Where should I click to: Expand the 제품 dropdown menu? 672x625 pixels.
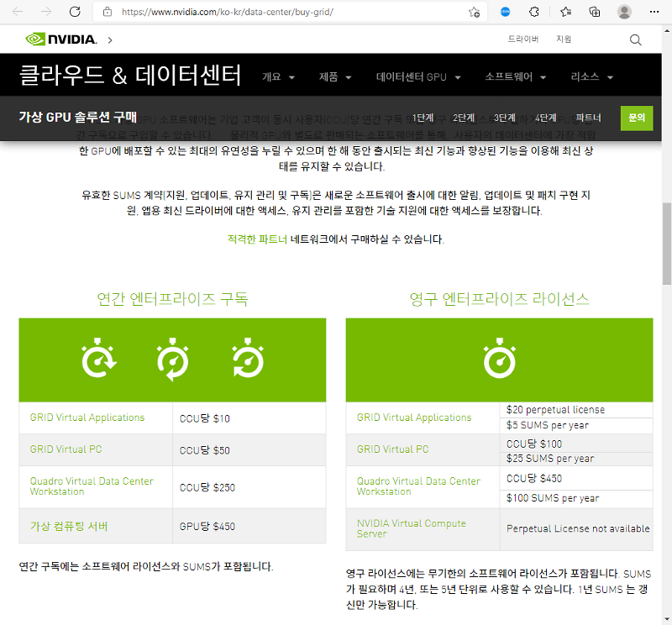click(334, 77)
